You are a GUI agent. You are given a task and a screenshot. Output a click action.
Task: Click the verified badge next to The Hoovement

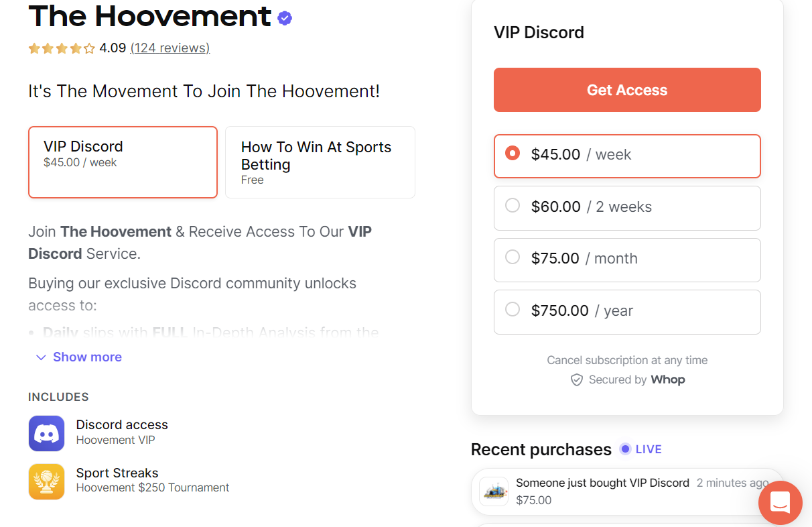point(285,18)
